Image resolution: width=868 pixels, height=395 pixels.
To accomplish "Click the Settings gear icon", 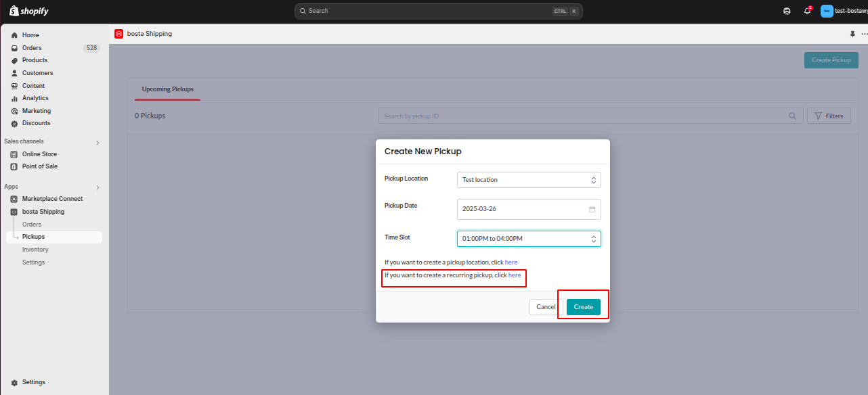I will pyautogui.click(x=14, y=382).
